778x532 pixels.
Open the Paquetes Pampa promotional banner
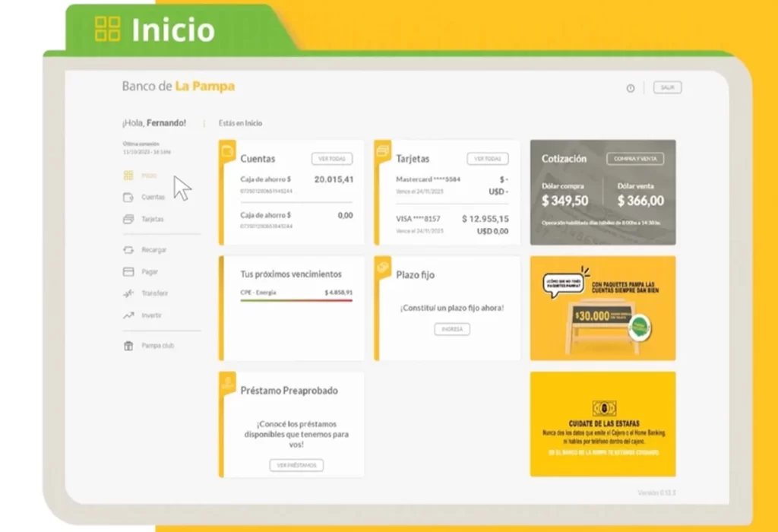[x=602, y=308]
